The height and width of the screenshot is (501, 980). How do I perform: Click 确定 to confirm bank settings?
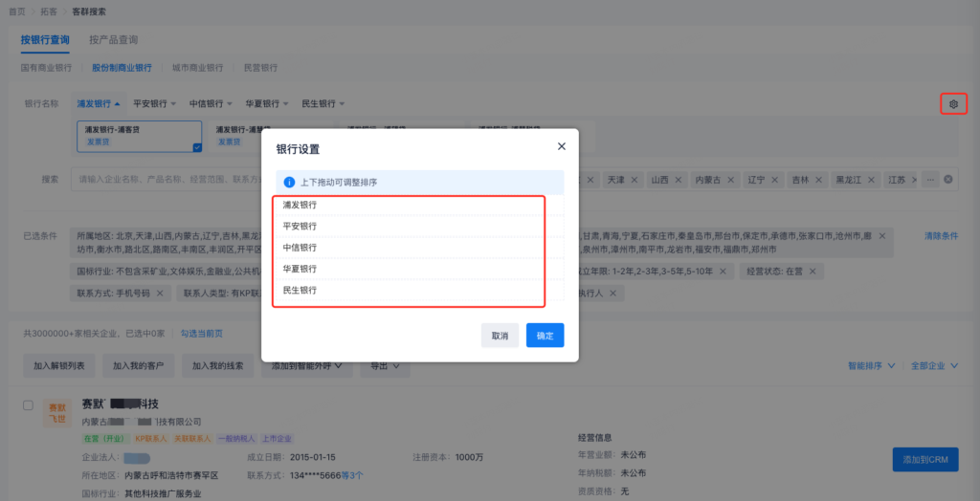[545, 336]
